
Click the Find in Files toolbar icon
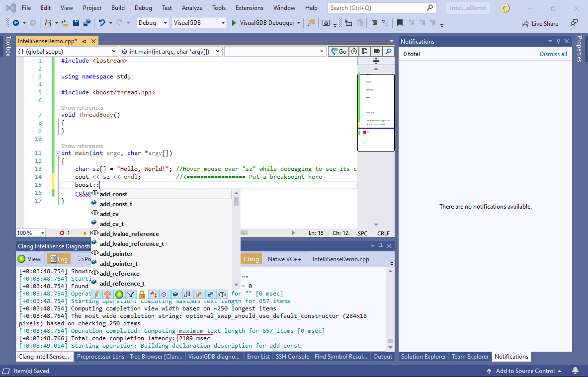coord(311,23)
